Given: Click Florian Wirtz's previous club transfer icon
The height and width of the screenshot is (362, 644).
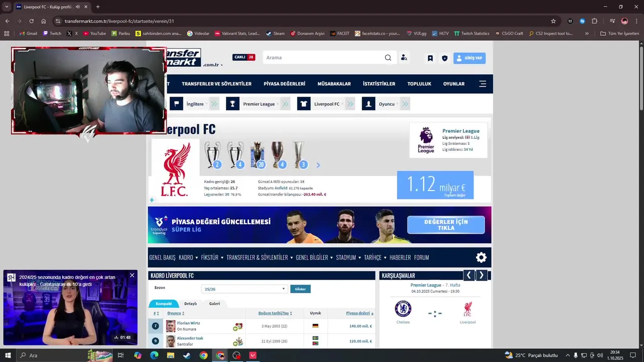Looking at the screenshot, I should coord(239,326).
